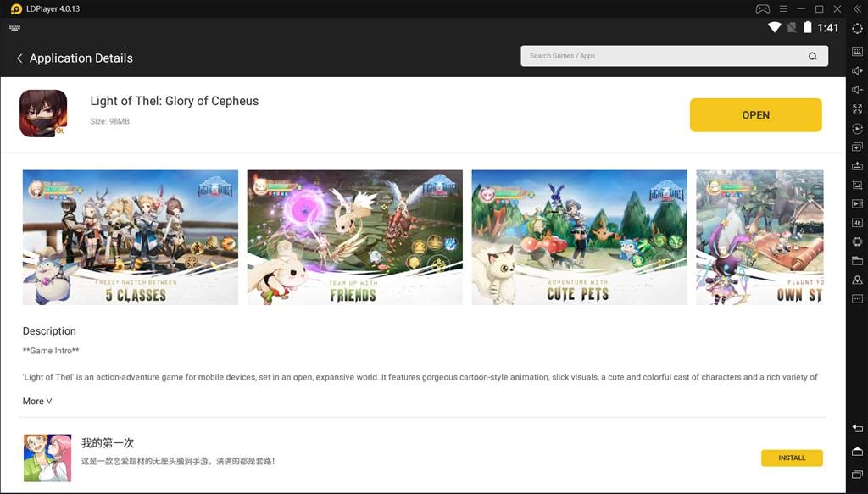Open the circular play recorder icon in sidebar
Screen dimensions: 868x494
coord(857,128)
